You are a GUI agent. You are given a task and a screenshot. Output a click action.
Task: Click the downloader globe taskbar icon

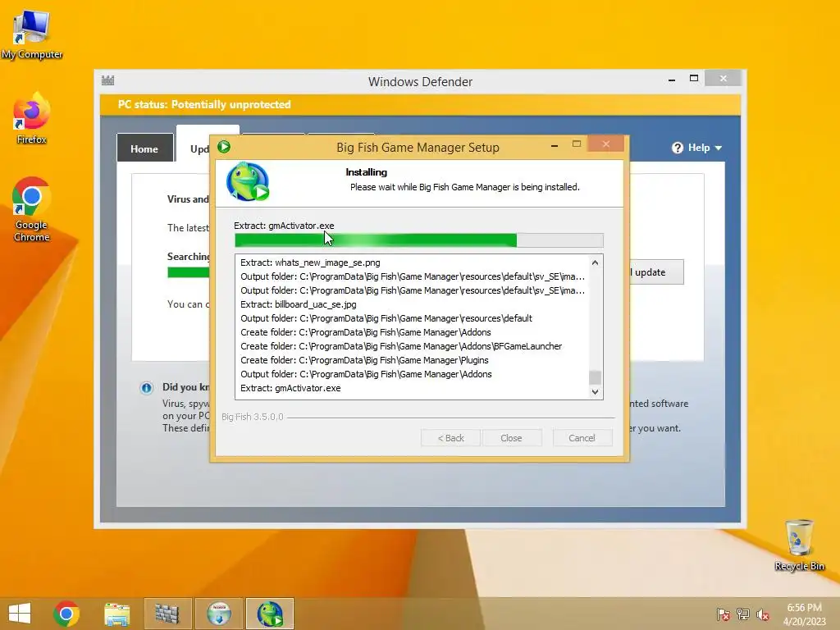pos(219,614)
